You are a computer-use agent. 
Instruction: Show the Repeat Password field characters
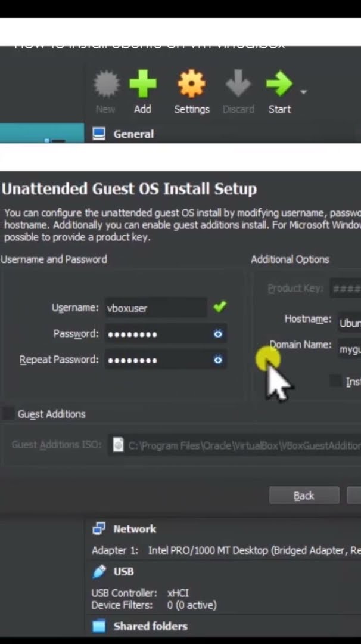(x=218, y=360)
